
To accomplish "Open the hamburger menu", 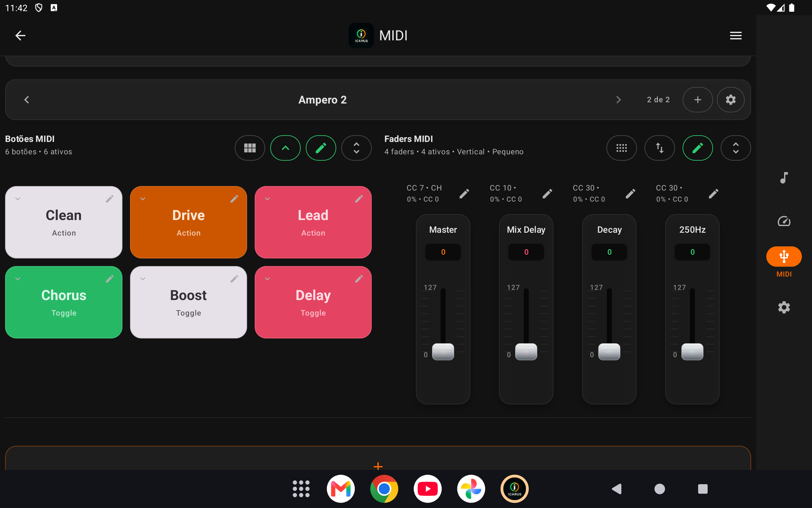I will point(736,35).
